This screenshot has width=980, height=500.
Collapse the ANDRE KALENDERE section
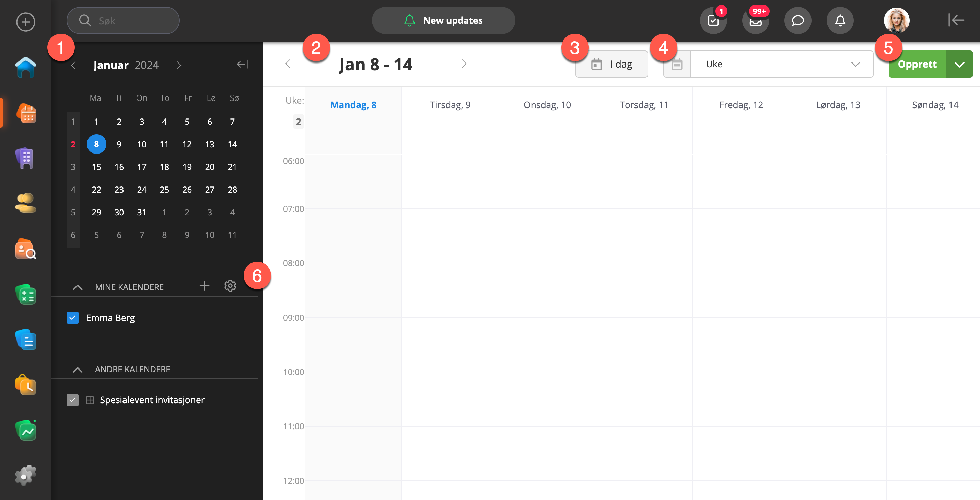[78, 370]
